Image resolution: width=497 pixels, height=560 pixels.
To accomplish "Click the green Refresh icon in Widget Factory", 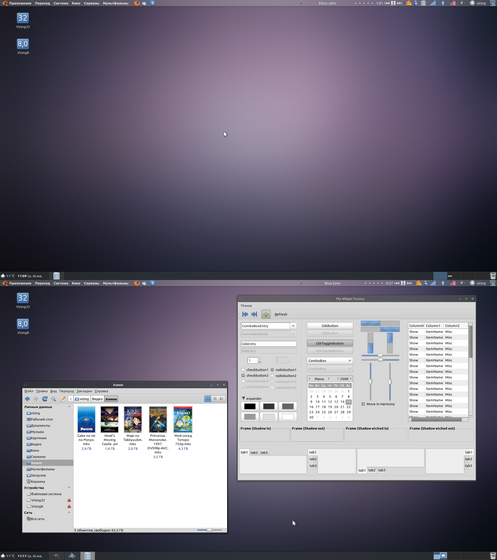I will pos(266,314).
